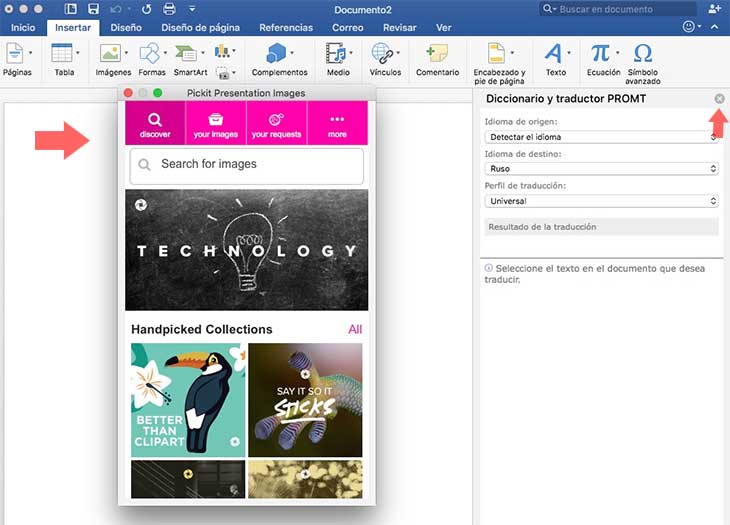Open the sidebar layout icon in title bar
The width and height of the screenshot is (730, 525).
71,9
